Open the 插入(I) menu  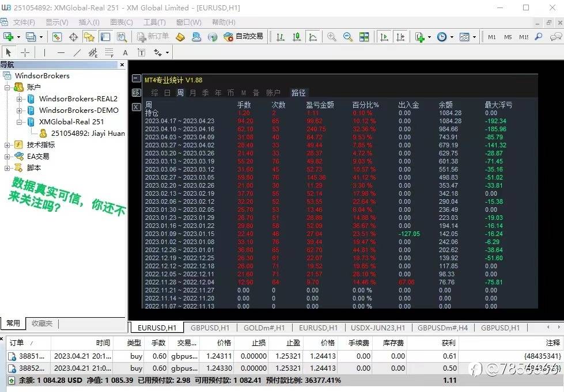(x=89, y=22)
